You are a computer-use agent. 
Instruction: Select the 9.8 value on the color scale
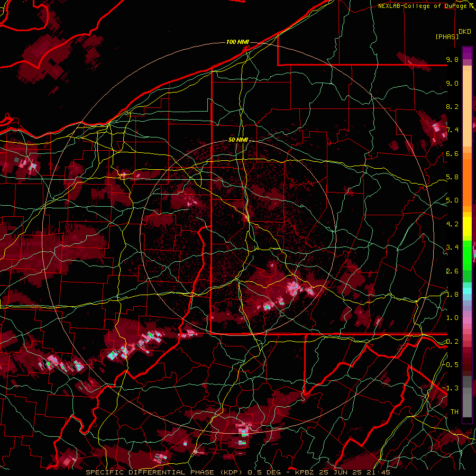pos(452,59)
